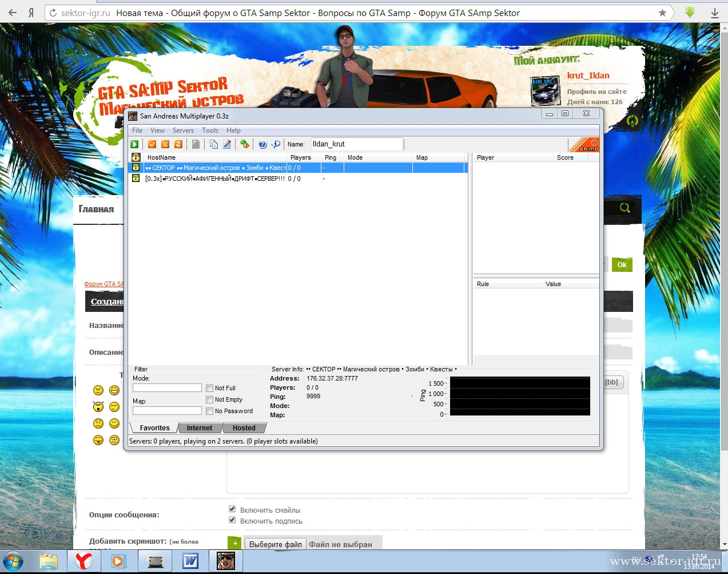Select the [0.3x] РУССКИЙ АФИГЕННЫЙ ДРИФТ server row
This screenshot has height=574, width=728.
click(x=297, y=179)
